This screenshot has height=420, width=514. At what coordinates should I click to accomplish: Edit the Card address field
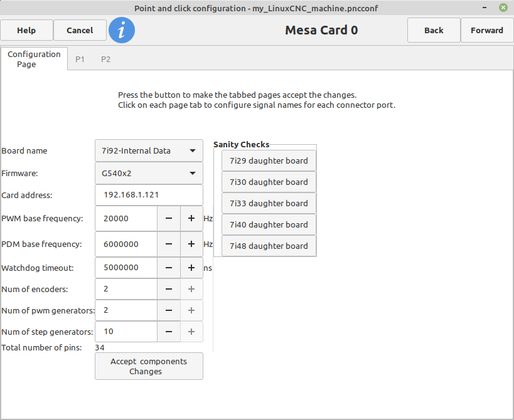(x=149, y=195)
